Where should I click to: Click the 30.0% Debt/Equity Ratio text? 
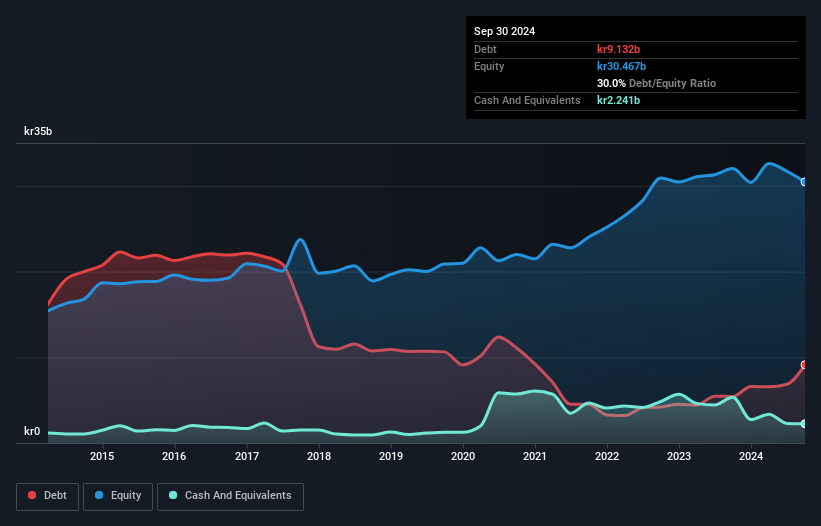pos(656,83)
